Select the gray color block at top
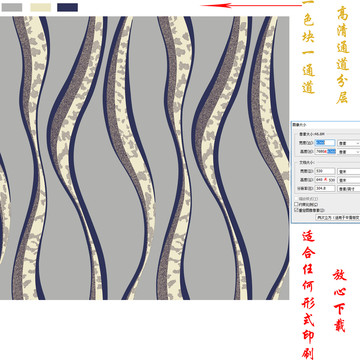Image resolution: width=360 pixels, height=360 pixels. coord(12,7)
